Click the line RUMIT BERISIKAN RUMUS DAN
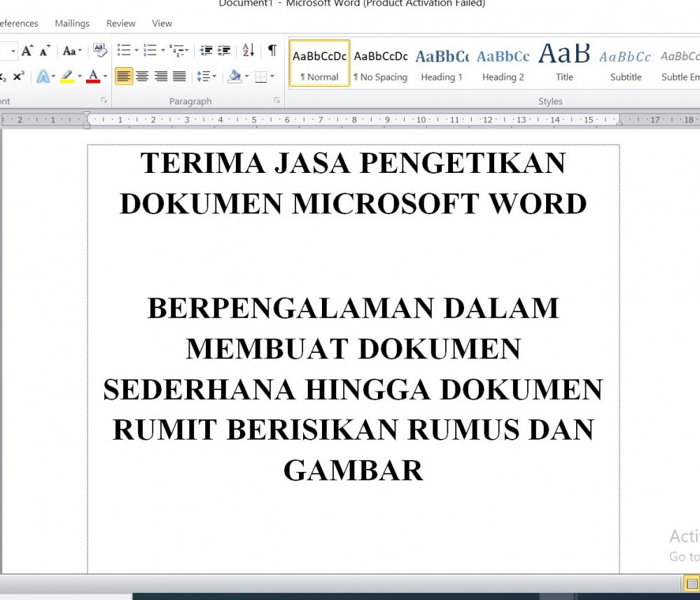This screenshot has width=700, height=600. 353,429
